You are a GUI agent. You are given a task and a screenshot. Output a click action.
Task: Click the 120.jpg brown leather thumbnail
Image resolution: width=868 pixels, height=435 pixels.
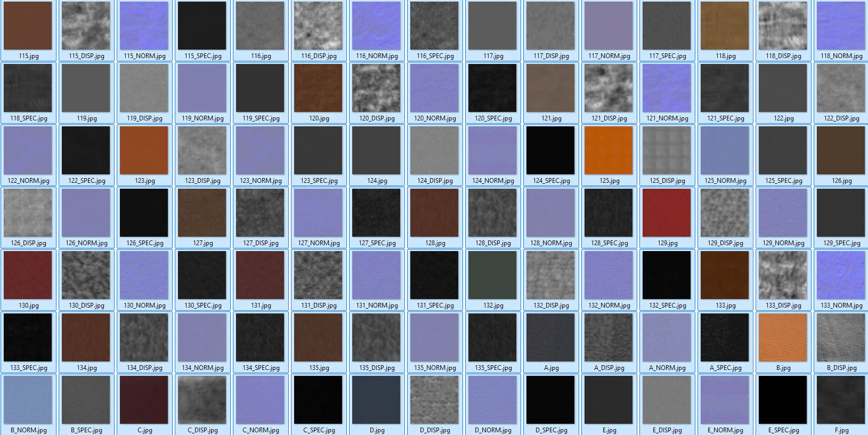[x=318, y=88]
